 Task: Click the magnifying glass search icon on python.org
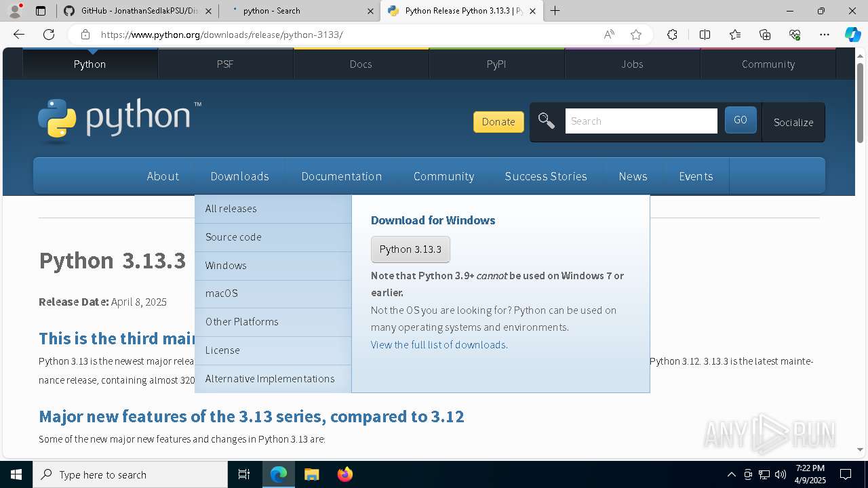(546, 121)
